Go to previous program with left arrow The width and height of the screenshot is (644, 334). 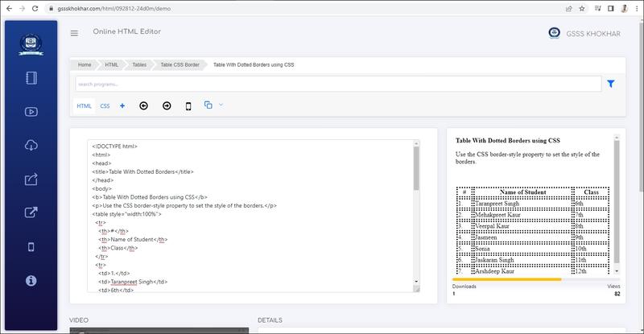coord(144,105)
